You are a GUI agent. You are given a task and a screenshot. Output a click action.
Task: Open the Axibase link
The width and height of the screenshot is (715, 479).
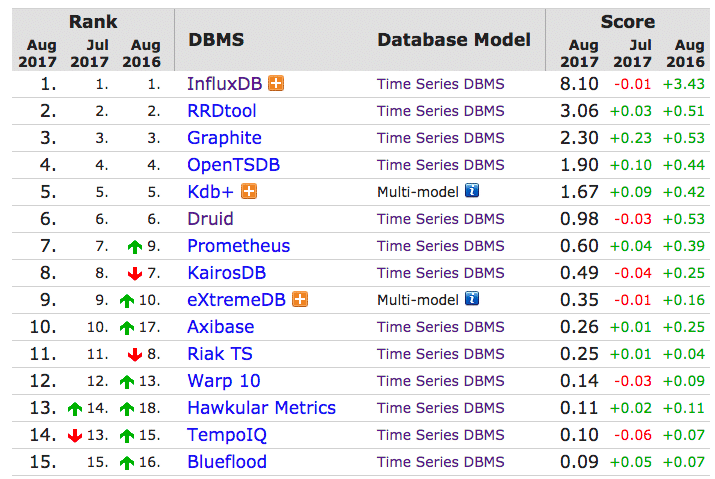(221, 327)
